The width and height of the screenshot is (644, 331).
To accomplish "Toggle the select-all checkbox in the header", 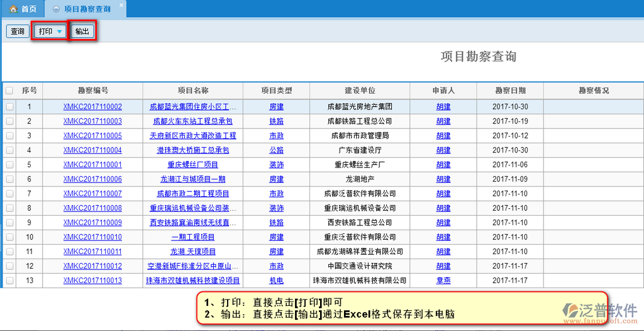I will pos(9,91).
